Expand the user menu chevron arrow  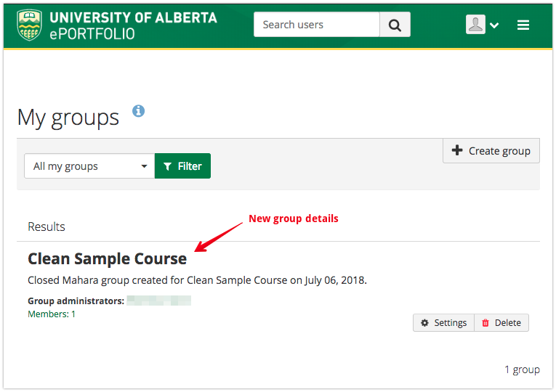coord(495,25)
